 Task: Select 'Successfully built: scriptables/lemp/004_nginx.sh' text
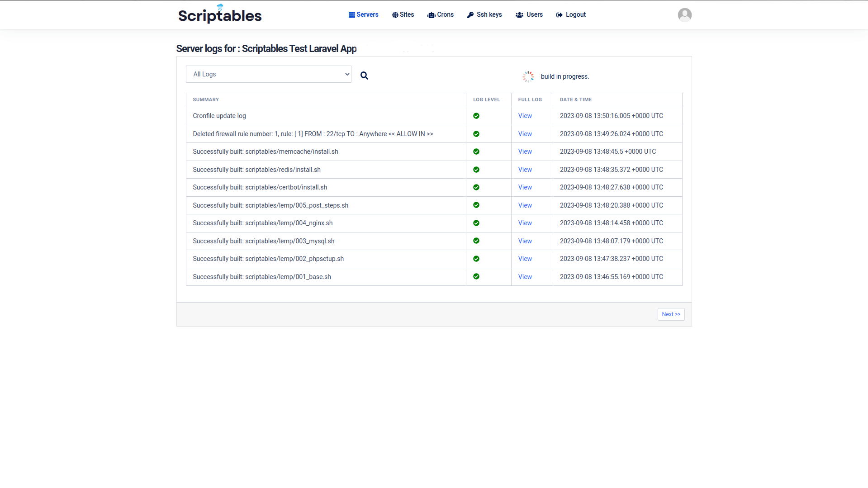pyautogui.click(x=263, y=223)
